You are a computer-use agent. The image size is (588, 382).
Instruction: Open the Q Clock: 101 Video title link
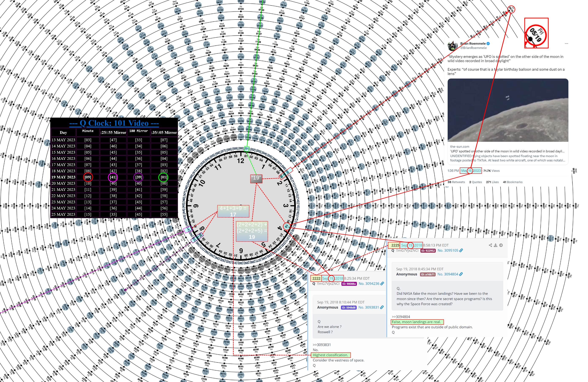[114, 123]
